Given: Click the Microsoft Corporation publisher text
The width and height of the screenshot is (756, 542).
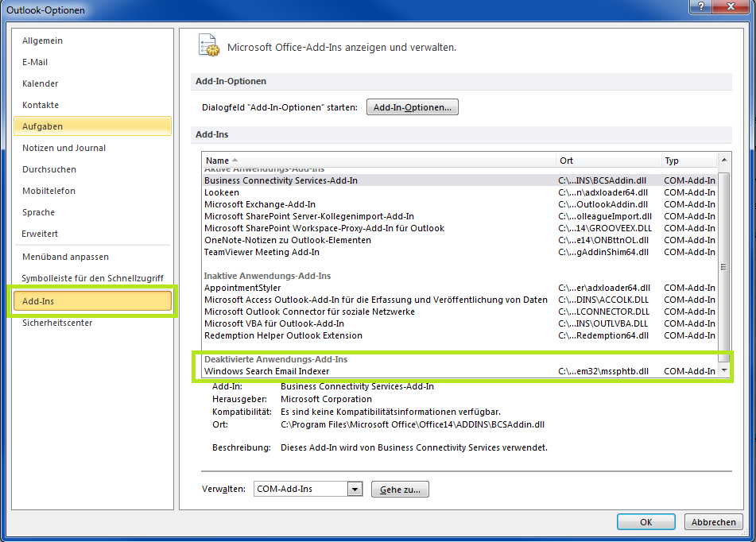Looking at the screenshot, I should coord(326,399).
